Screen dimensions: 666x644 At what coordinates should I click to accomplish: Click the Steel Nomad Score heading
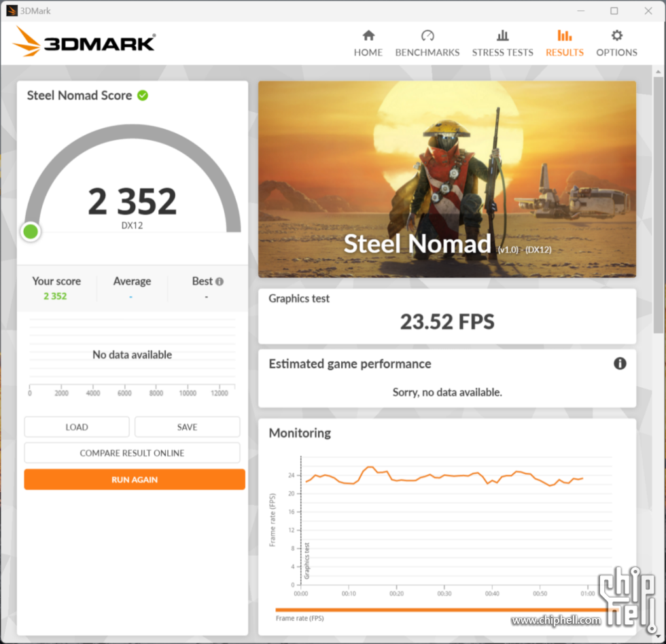80,96
